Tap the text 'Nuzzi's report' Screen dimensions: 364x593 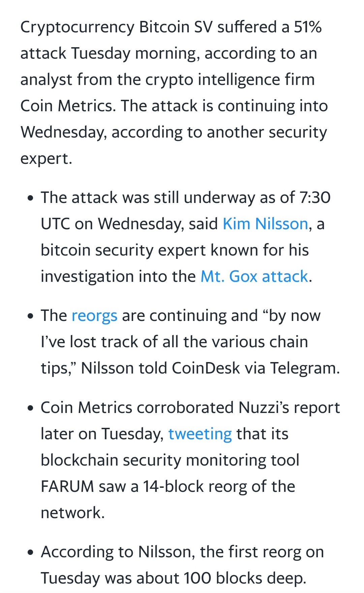tap(289, 408)
